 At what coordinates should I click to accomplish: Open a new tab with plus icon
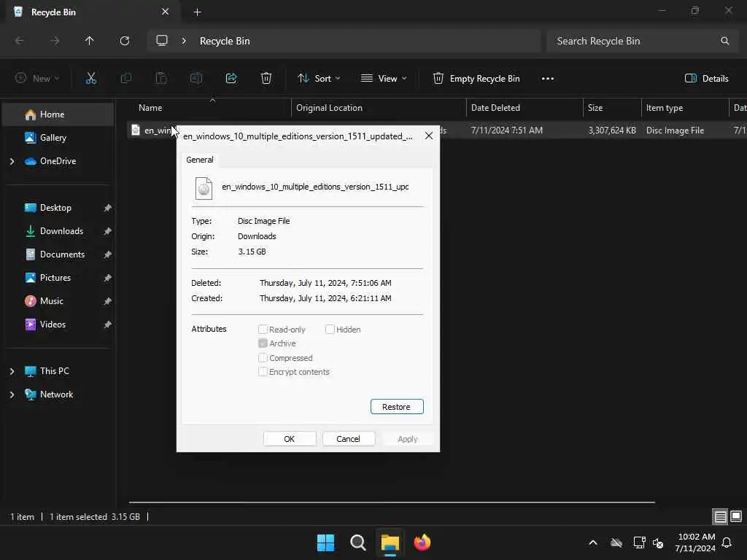[197, 12]
